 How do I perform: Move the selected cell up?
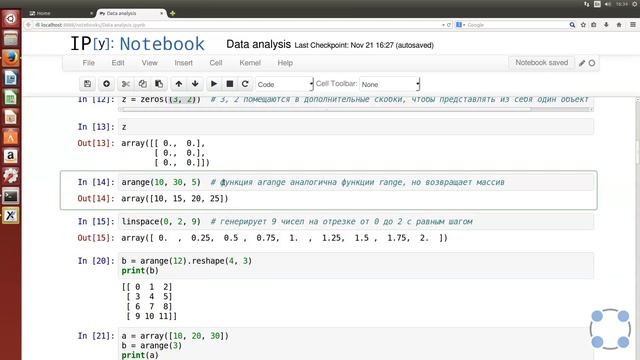(x=179, y=84)
